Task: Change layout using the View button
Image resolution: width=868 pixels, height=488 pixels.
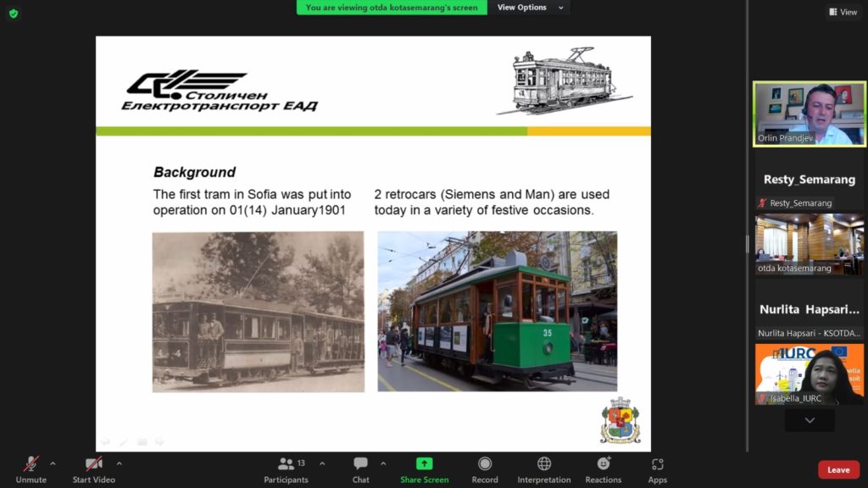Action: (843, 12)
